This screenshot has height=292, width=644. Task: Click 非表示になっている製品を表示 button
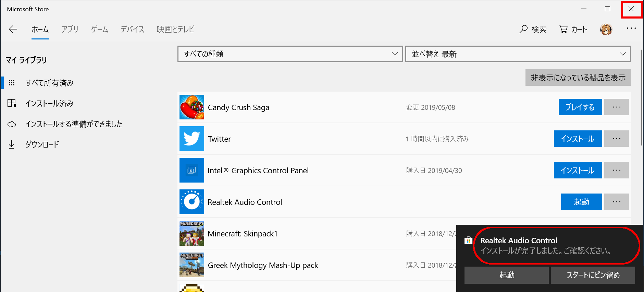(578, 78)
